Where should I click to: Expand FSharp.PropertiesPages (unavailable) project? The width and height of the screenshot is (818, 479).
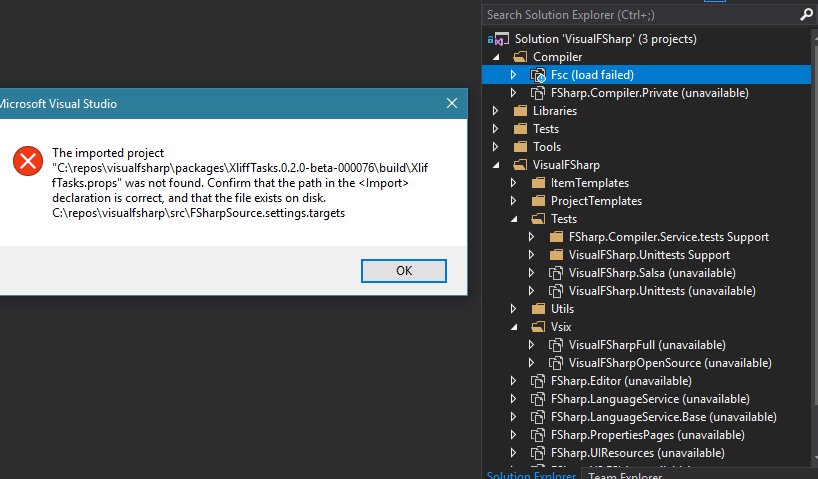point(513,435)
